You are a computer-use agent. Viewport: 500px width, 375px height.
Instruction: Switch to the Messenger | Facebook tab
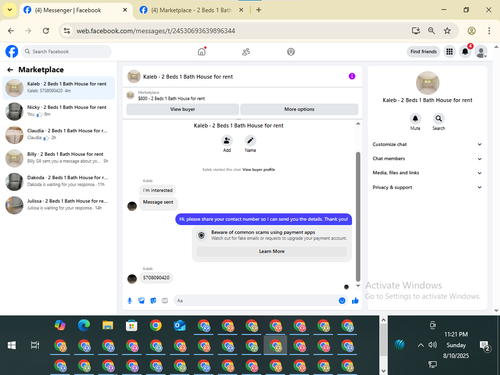pos(75,10)
